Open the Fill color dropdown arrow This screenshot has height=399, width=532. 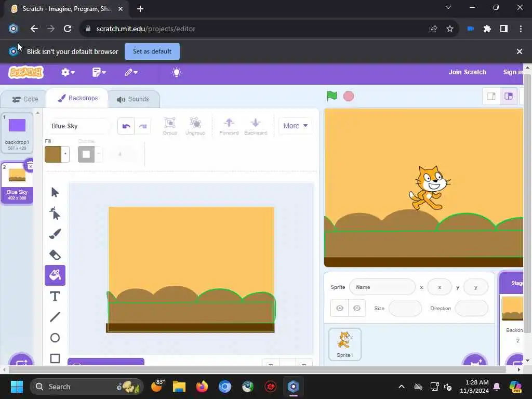(x=65, y=154)
